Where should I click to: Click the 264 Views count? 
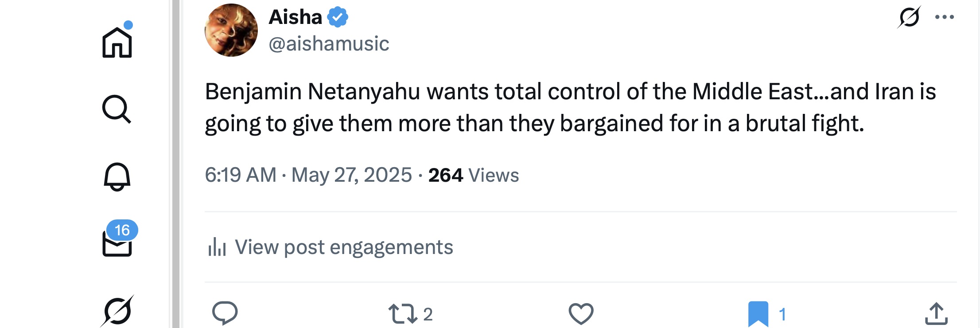pyautogui.click(x=473, y=175)
